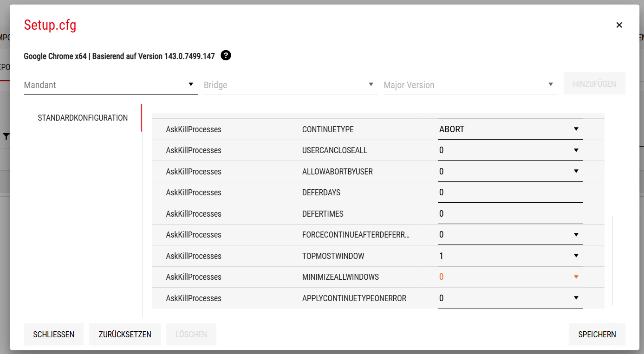Open the TOPMOSTWINDOW value dropdown arrow
This screenshot has height=354, width=644.
coord(576,256)
